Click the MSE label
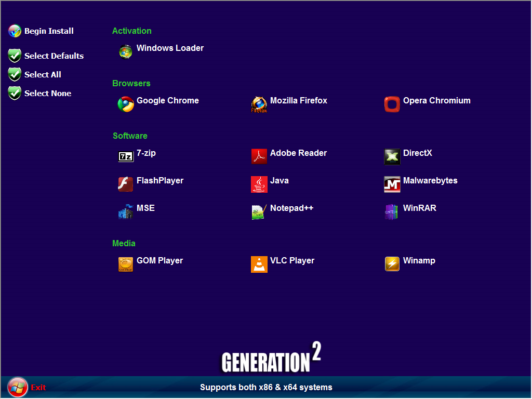 (x=145, y=208)
